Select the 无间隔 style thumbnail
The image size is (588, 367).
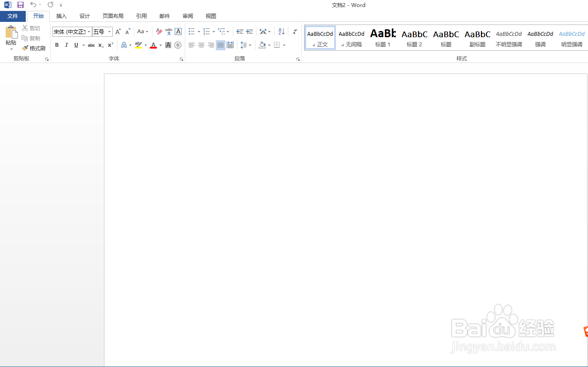(x=351, y=38)
